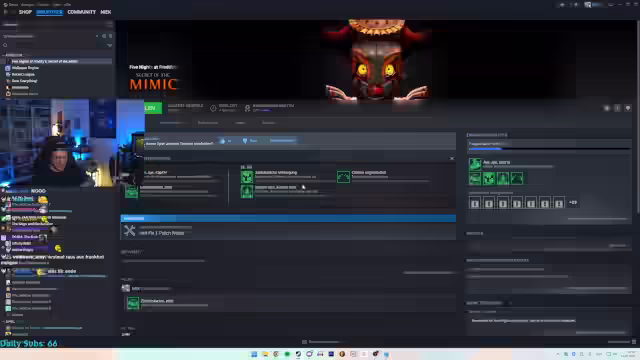Open the game settings gear icon
The width and height of the screenshot is (640, 360).
607,108
